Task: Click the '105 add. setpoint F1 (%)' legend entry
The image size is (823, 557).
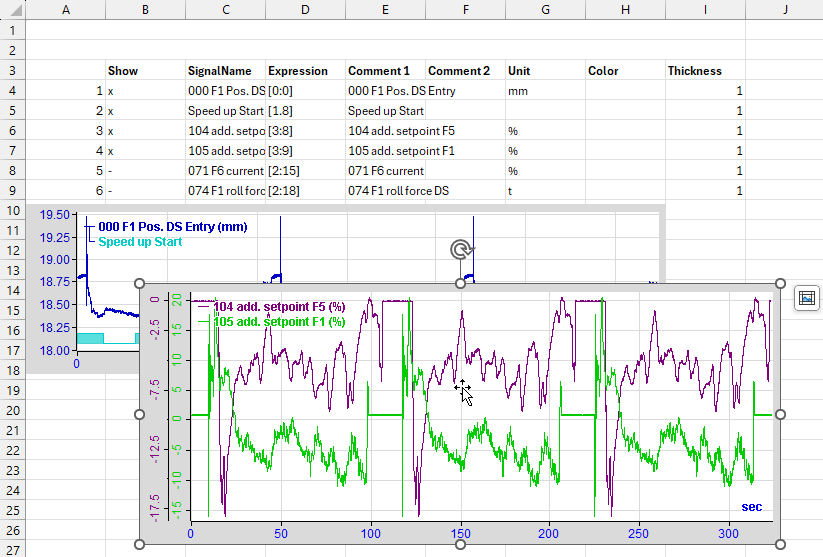Action: tap(279, 321)
